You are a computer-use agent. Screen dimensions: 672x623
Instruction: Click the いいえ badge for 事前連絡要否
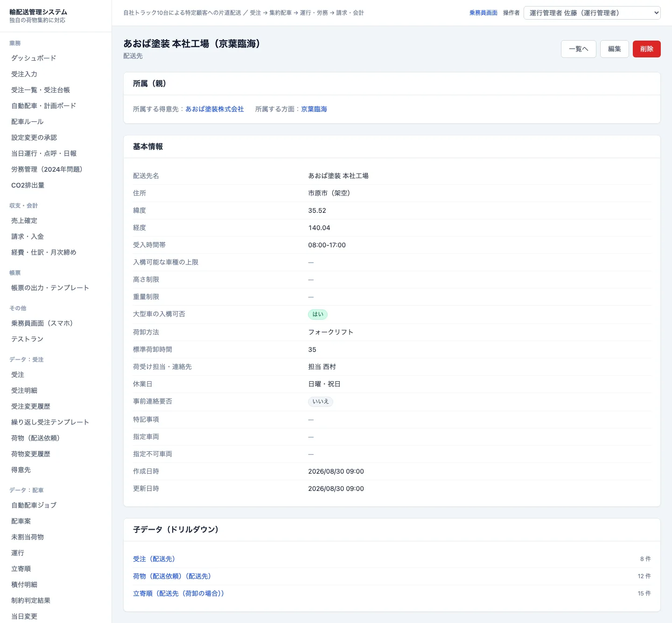pyautogui.click(x=321, y=402)
